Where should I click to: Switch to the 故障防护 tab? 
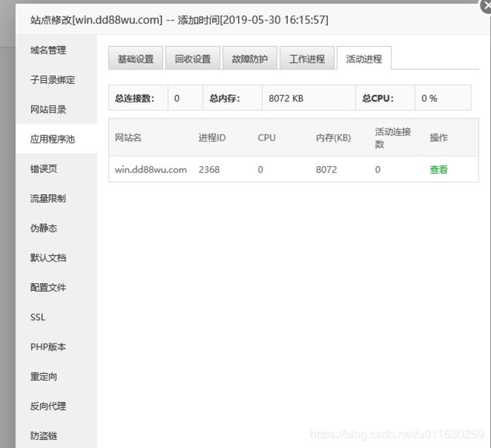[x=249, y=58]
